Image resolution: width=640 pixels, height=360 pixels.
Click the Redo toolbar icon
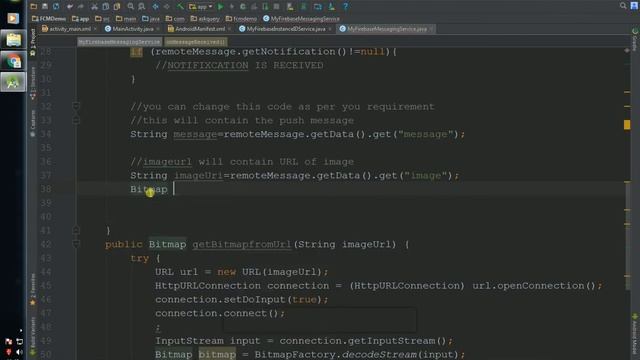pyautogui.click(x=80, y=7)
